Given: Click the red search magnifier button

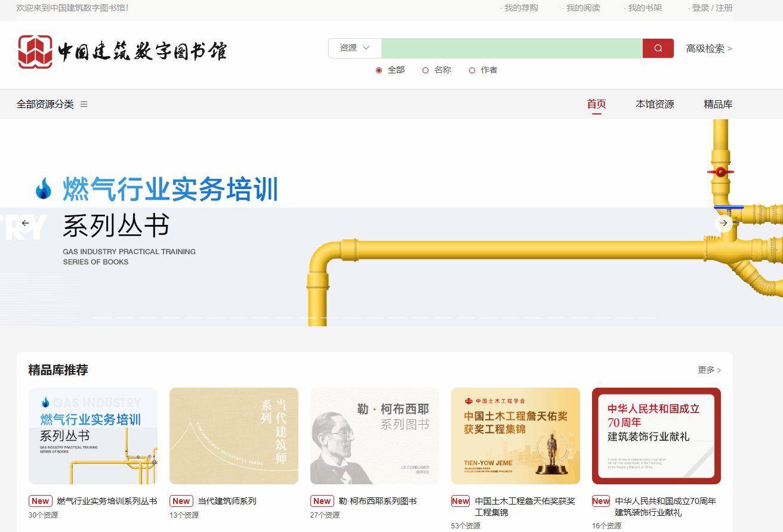Looking at the screenshot, I should click(658, 48).
